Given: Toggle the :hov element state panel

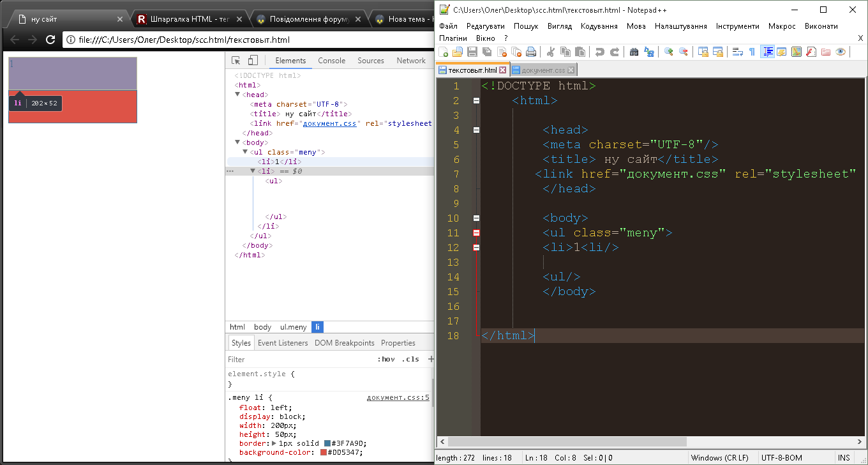Looking at the screenshot, I should click(x=385, y=360).
